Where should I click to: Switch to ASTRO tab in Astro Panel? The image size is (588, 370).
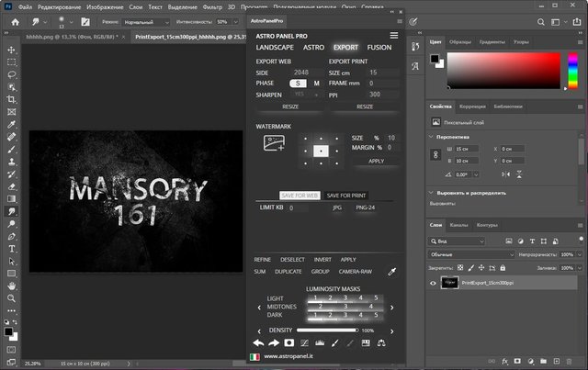[314, 47]
